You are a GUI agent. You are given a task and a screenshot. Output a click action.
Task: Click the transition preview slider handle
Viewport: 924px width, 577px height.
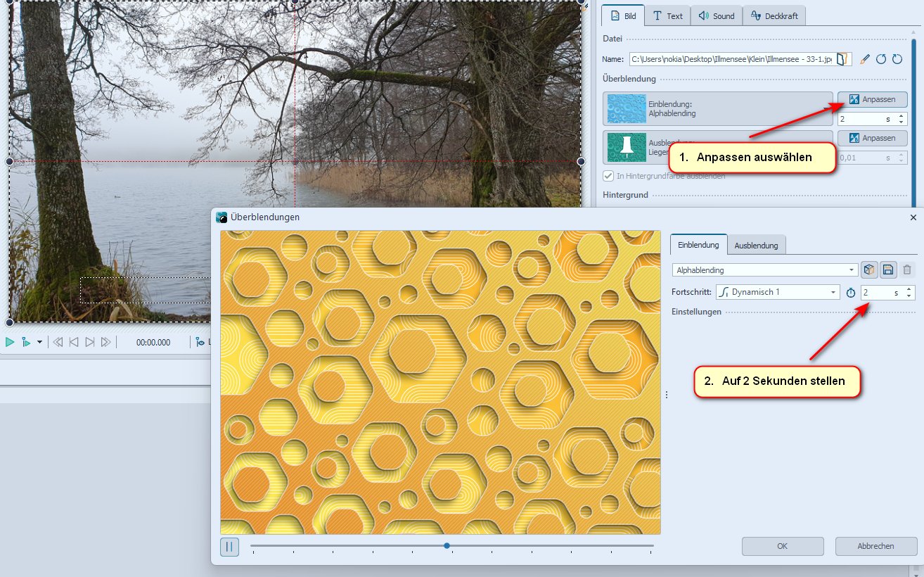(447, 545)
